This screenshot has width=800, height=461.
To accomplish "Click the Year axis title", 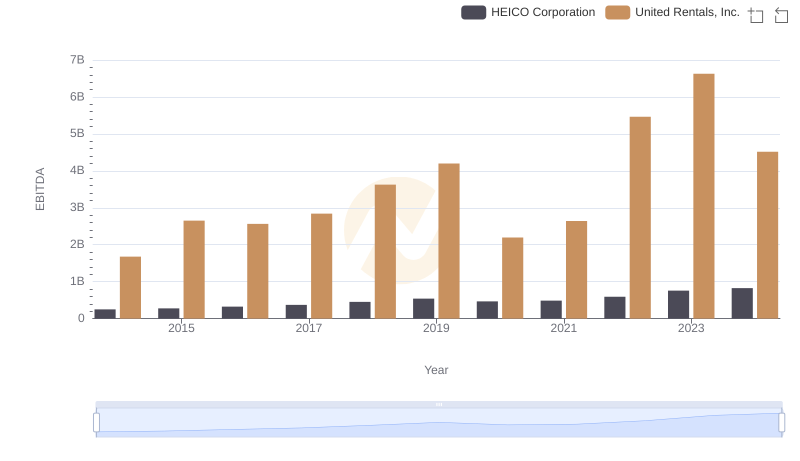I will tap(436, 370).
